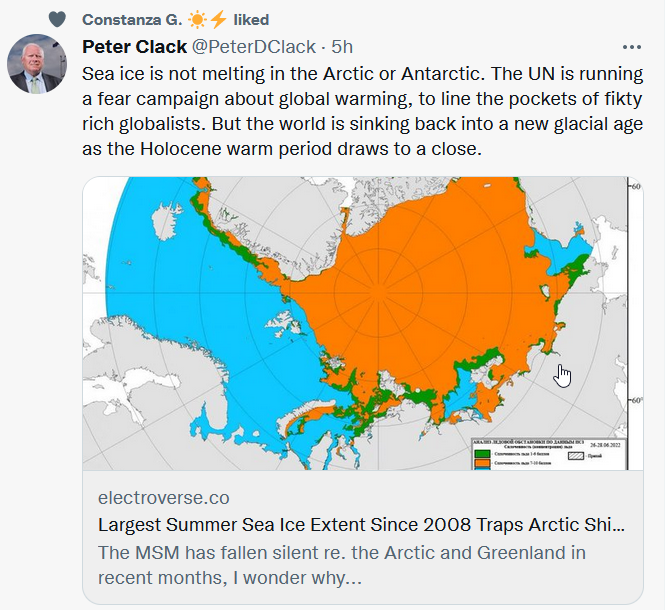Click the electroverse.co domain label

(164, 498)
